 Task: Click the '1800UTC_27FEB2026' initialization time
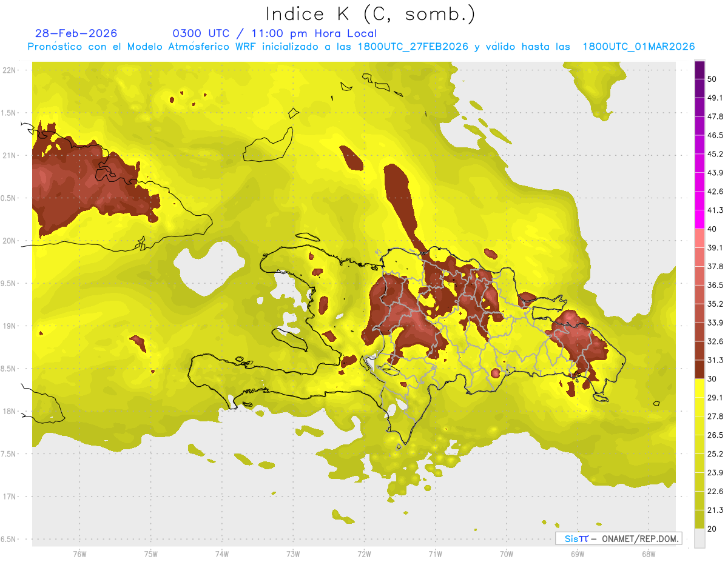(413, 47)
